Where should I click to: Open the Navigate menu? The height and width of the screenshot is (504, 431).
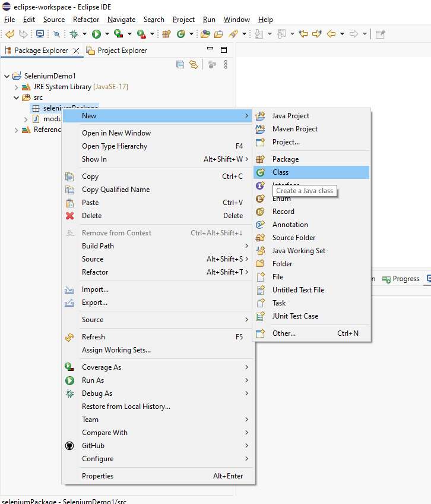(121, 20)
